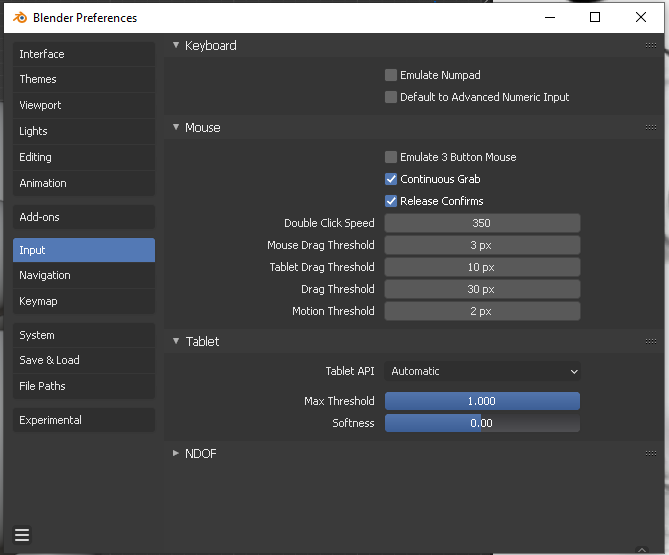
Task: Grab the NDOF panel drag handle
Action: point(651,453)
